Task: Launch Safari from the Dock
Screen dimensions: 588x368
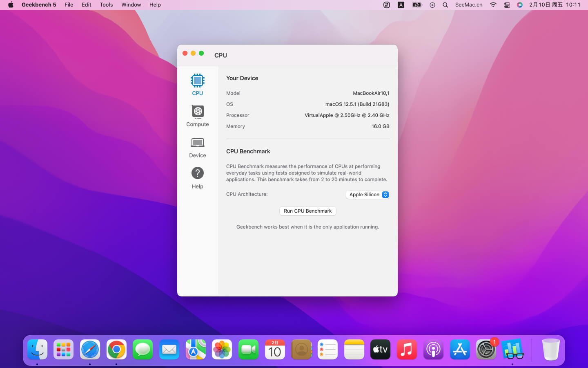Action: click(90, 350)
